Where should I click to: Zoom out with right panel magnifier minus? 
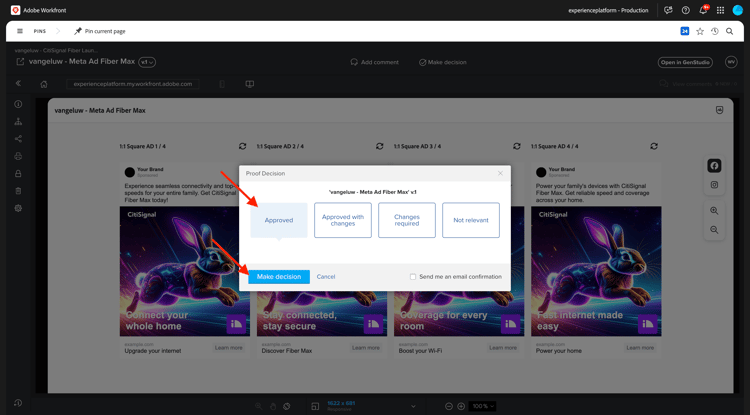coord(714,230)
